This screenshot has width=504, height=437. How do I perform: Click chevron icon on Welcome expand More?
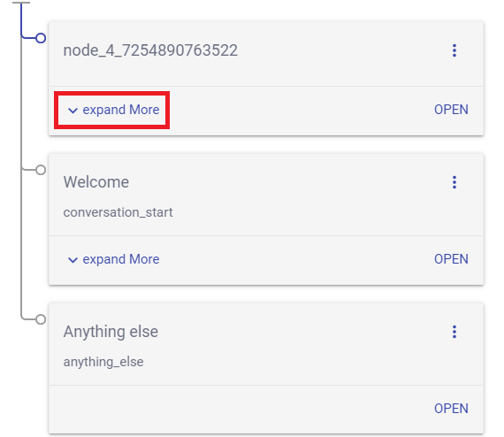[x=73, y=260]
